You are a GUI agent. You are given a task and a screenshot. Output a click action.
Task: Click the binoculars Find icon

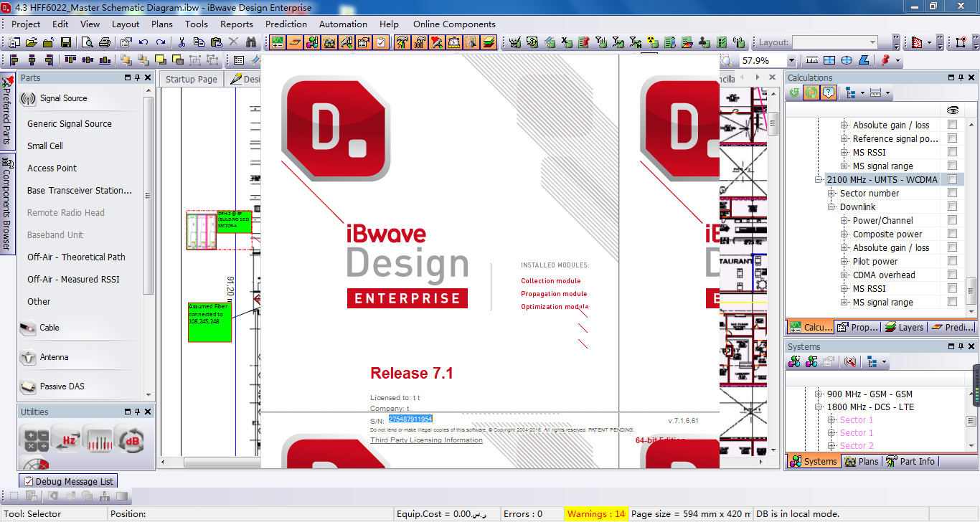[x=250, y=42]
